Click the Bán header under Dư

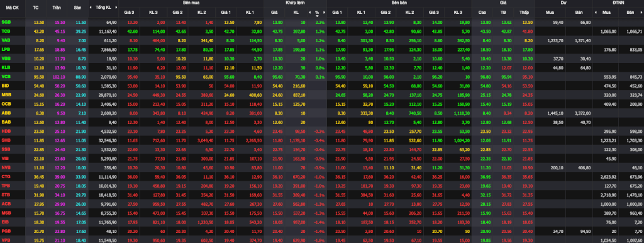579,13
